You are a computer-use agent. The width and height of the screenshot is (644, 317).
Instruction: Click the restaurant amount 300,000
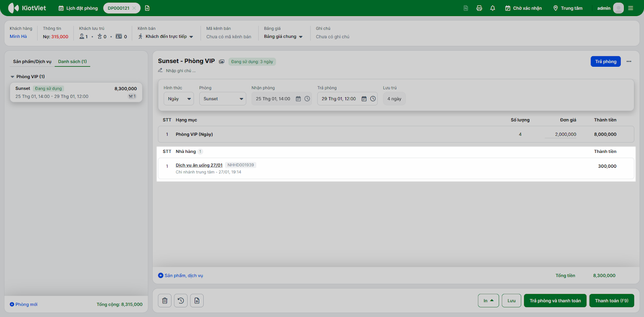pyautogui.click(x=607, y=166)
